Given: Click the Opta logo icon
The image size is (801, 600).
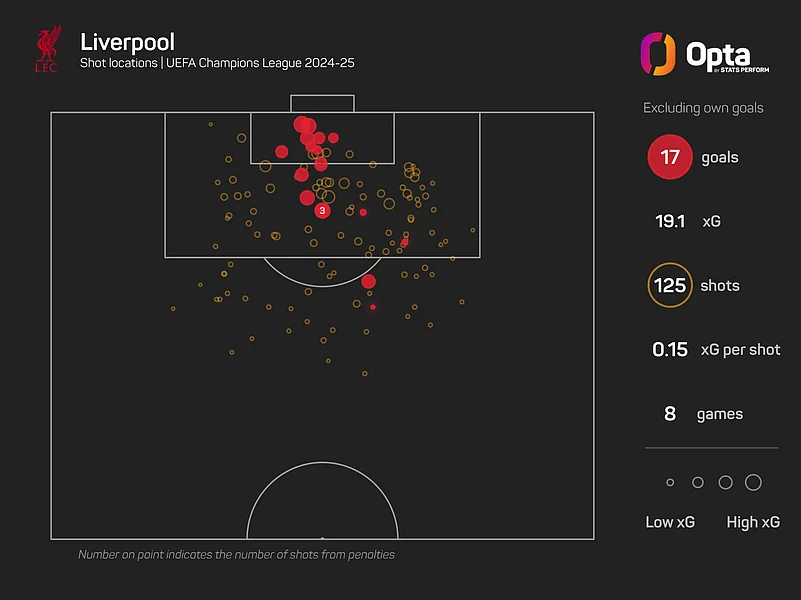Looking at the screenshot, I should tap(657, 54).
